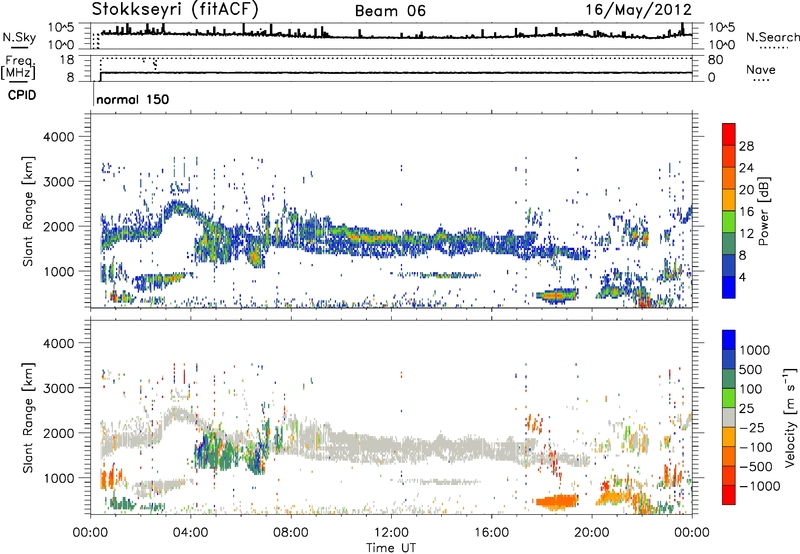Select the power colorbar label '4'
Screen dimensions: 800x554
[742, 278]
